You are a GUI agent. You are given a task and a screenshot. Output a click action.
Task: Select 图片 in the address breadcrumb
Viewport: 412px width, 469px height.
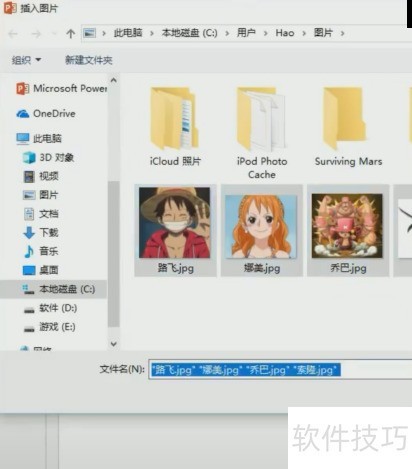point(323,33)
